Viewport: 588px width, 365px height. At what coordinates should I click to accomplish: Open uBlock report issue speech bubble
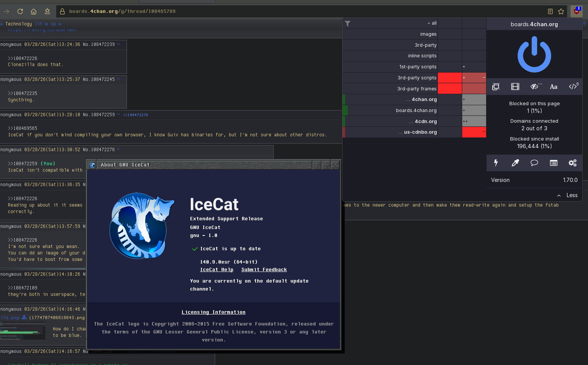534,163
